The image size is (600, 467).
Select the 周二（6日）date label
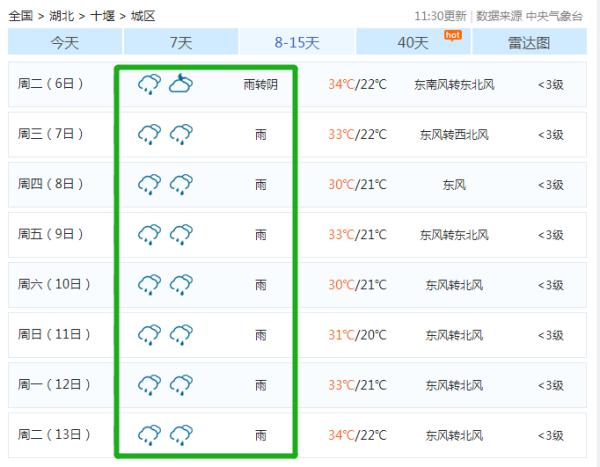[x=51, y=83]
